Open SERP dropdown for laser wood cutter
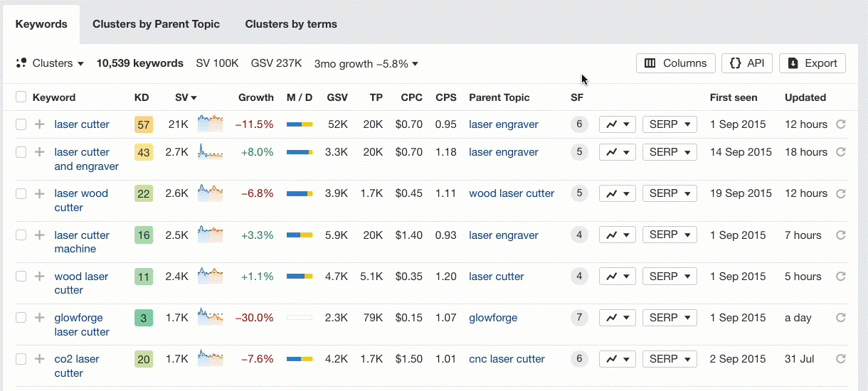Viewport: 868px width, 391px height. tap(669, 193)
